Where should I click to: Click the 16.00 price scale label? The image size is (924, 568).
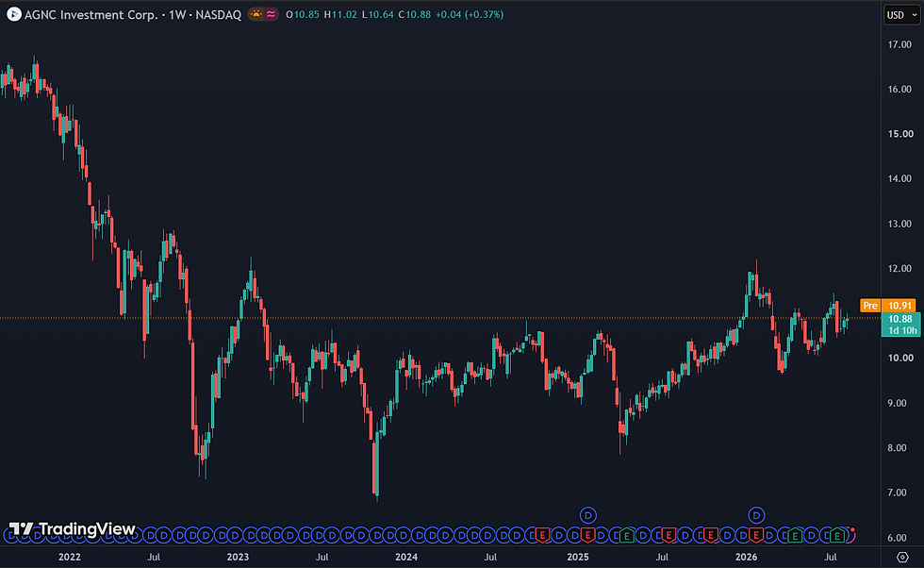(x=899, y=89)
